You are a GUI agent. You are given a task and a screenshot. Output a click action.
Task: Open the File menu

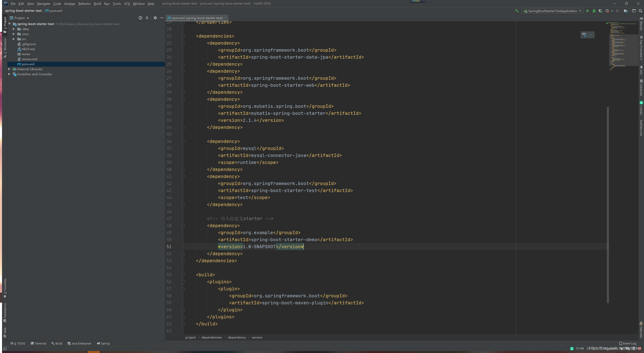pos(13,4)
